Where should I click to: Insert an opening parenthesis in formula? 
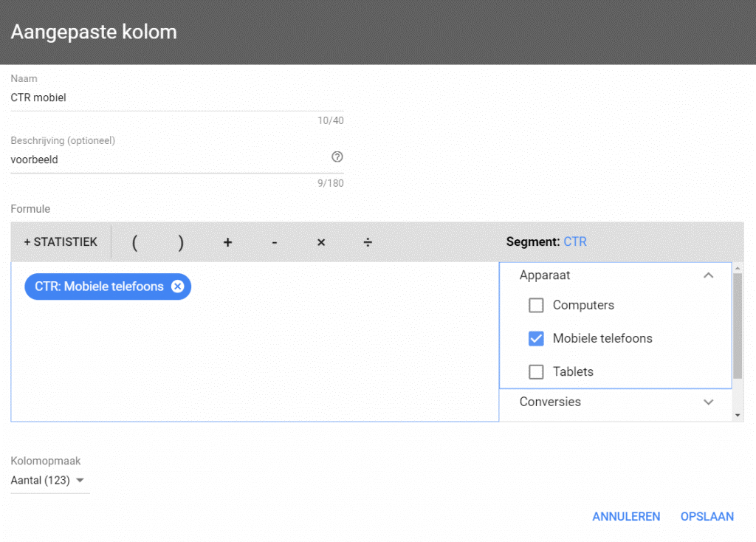point(134,242)
